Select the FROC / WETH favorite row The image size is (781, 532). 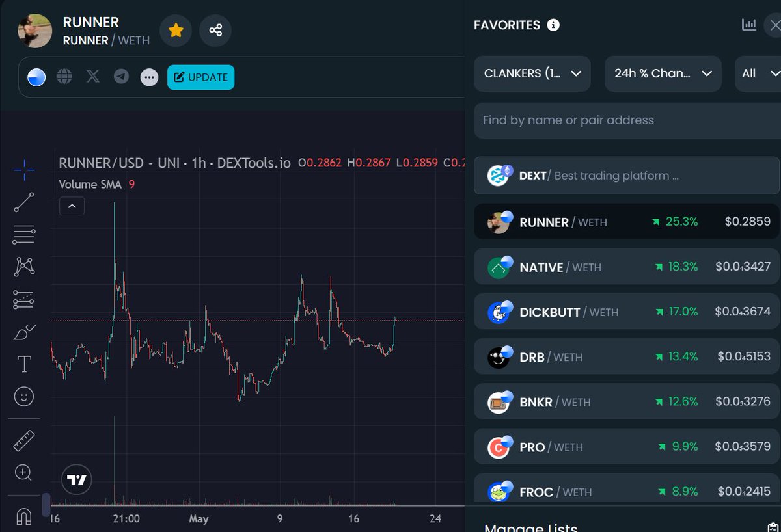coord(627,488)
